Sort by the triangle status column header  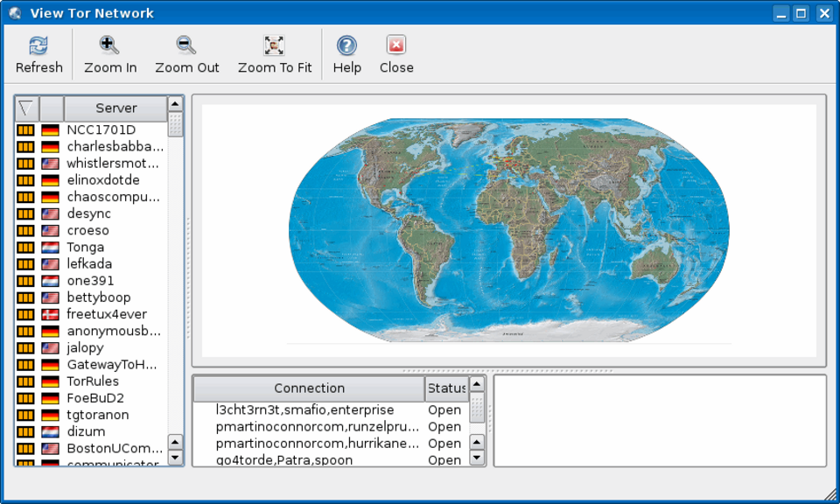27,108
